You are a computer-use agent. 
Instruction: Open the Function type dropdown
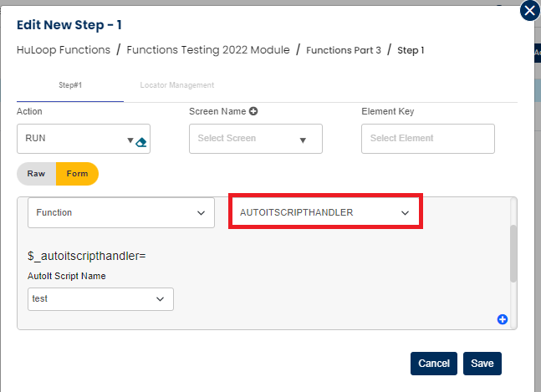(x=120, y=213)
